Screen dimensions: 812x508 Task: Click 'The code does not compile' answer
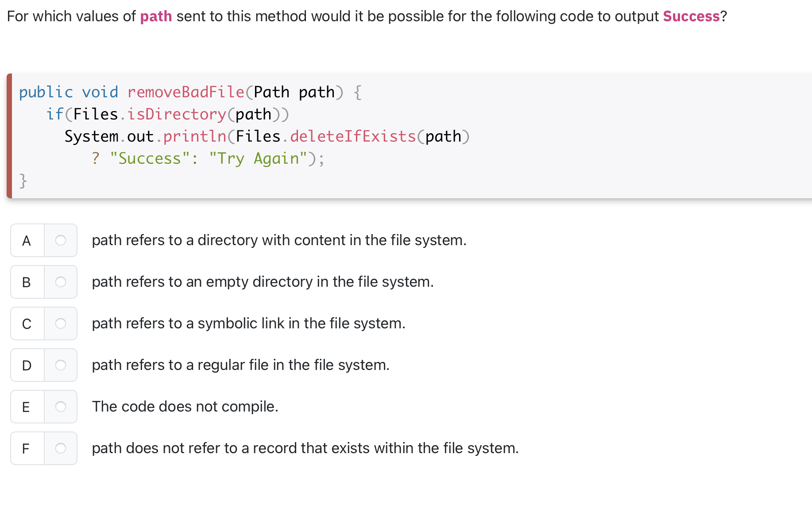point(186,407)
